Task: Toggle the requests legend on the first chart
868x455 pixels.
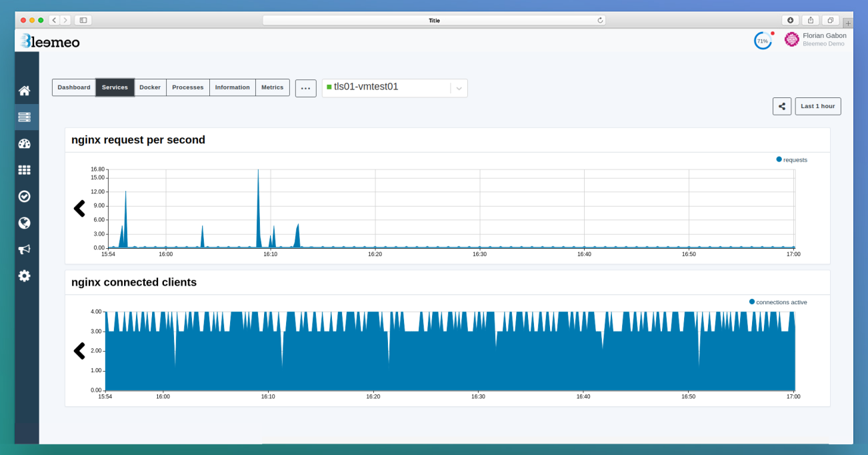Action: (x=791, y=159)
